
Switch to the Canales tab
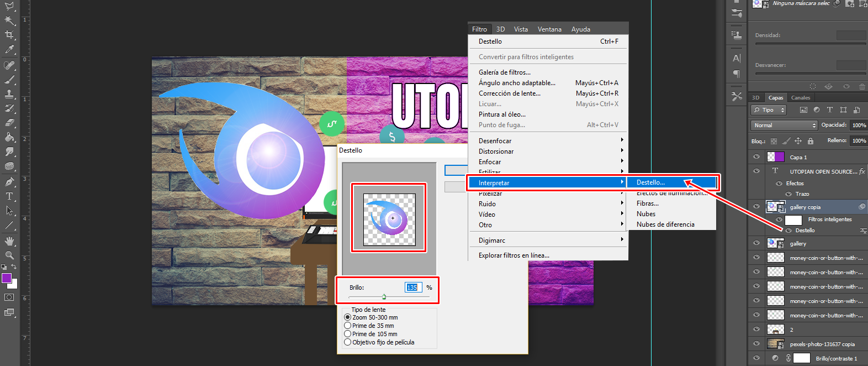(800, 98)
